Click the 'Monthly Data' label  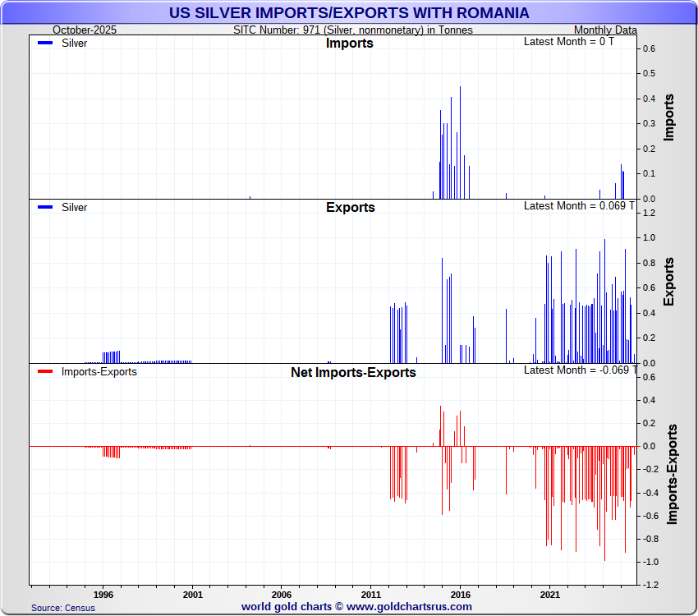tap(605, 30)
